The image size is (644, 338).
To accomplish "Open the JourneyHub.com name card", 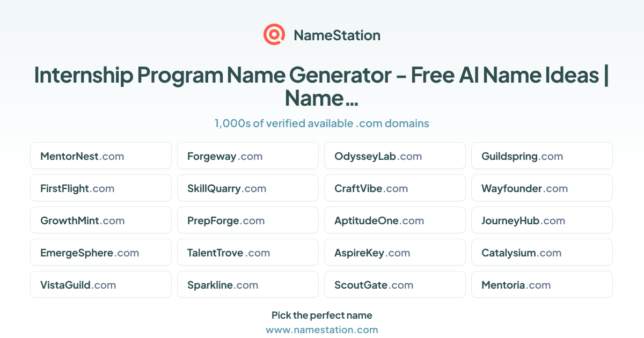I will point(542,221).
